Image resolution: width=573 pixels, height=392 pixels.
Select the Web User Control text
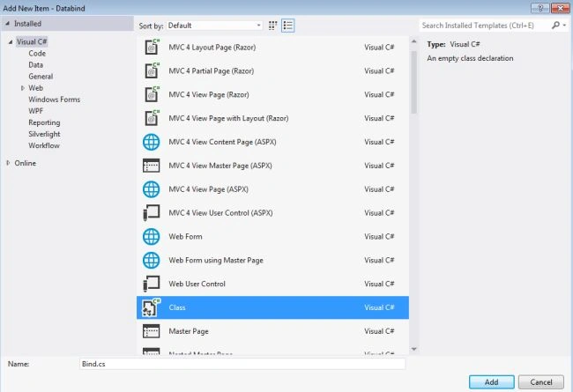[x=197, y=284]
